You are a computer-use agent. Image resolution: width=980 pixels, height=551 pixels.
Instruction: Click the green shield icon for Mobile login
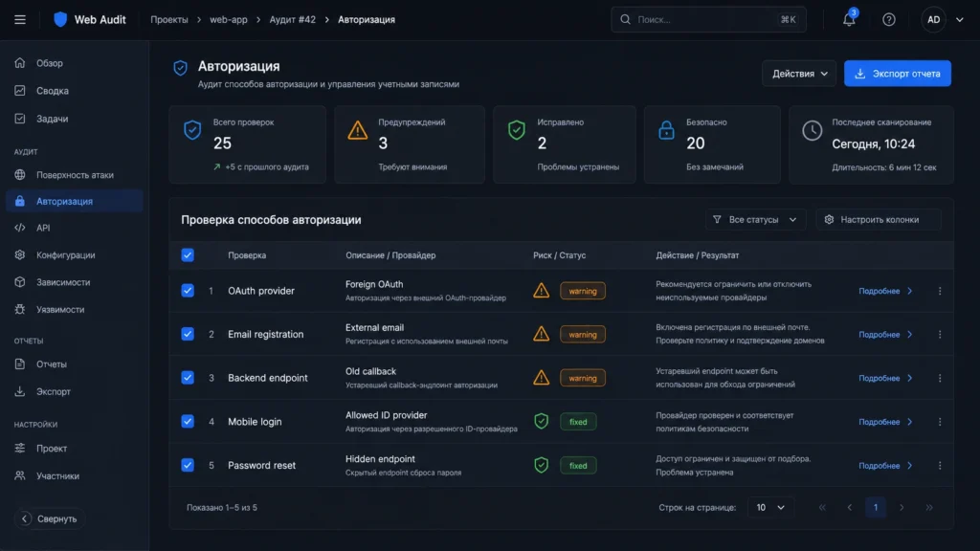542,421
